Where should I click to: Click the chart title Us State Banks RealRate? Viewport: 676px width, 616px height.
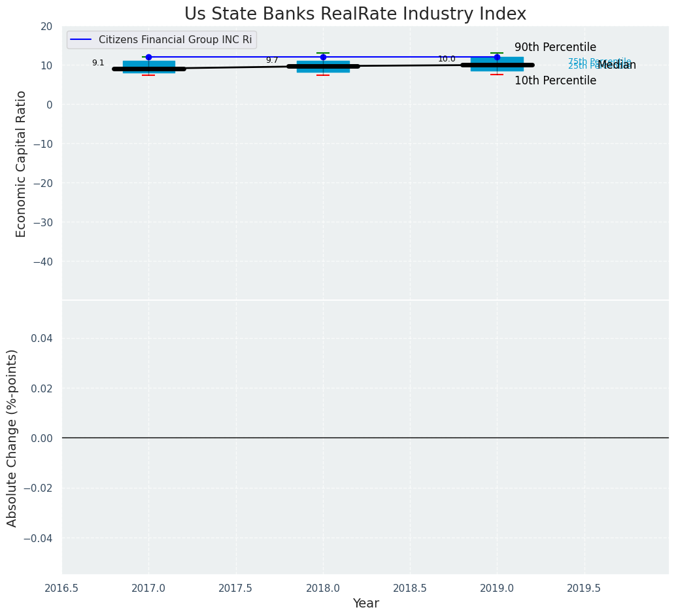pos(355,14)
